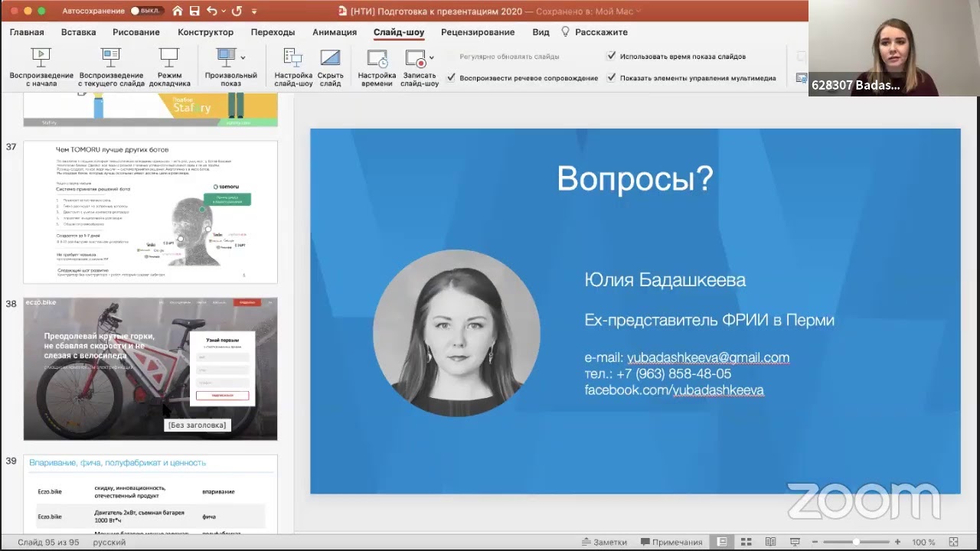
Task: Open Rehearse Timings (Настройка времени)
Action: 377,67
